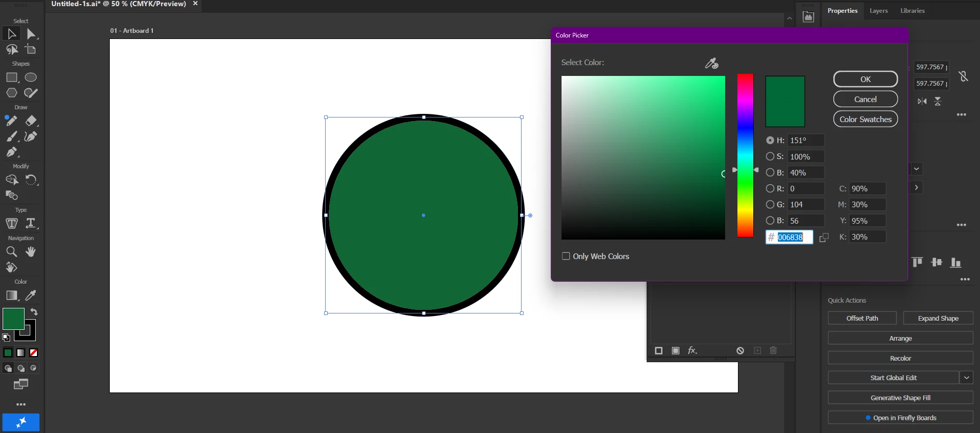Click the green Fill color swatch in toolbar
This screenshot has width=980, height=433.
13,319
